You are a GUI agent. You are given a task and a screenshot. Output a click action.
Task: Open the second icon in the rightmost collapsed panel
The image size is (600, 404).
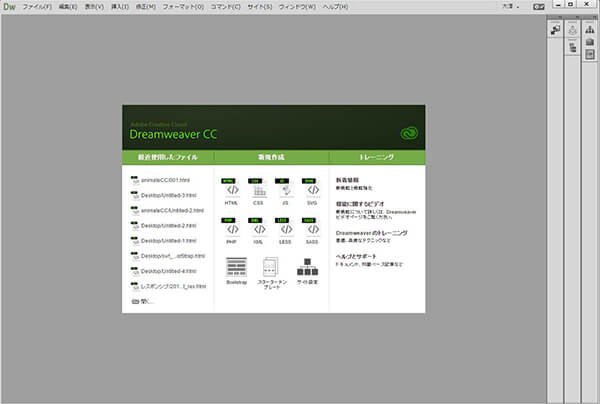point(590,42)
